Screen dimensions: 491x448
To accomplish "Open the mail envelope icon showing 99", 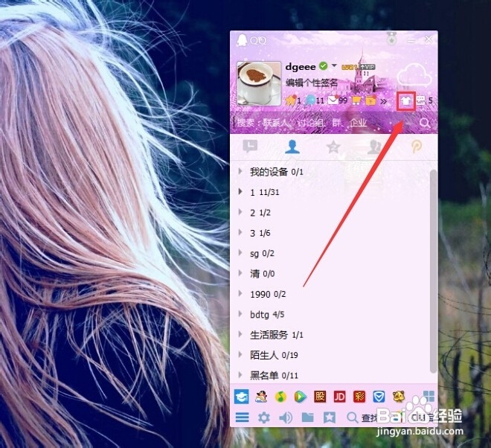I will [x=333, y=100].
